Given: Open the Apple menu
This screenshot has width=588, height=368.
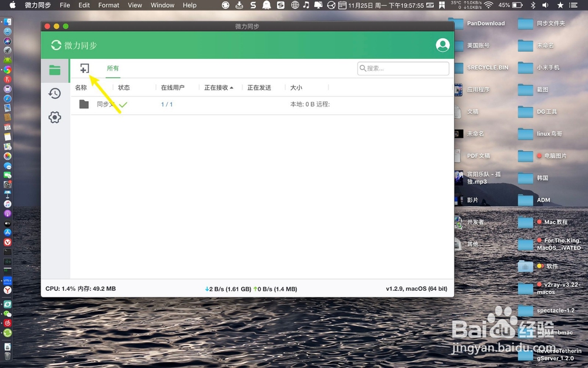Looking at the screenshot, I should click(12, 5).
